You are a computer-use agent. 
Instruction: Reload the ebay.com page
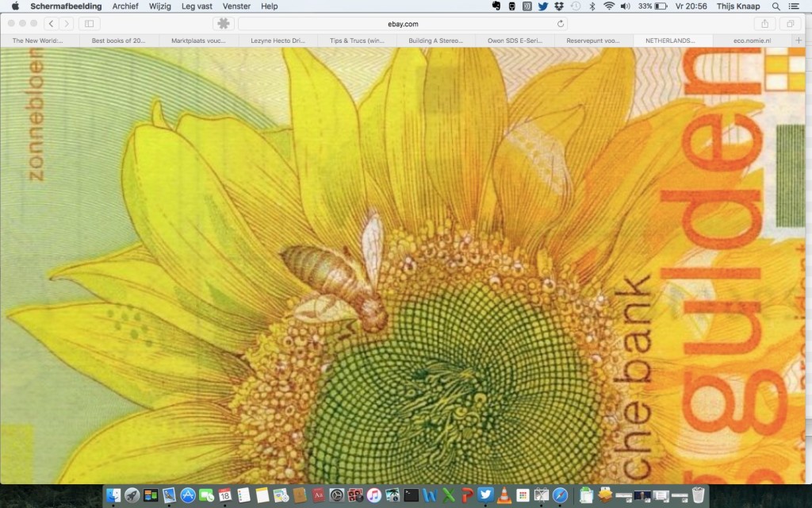[x=561, y=24]
